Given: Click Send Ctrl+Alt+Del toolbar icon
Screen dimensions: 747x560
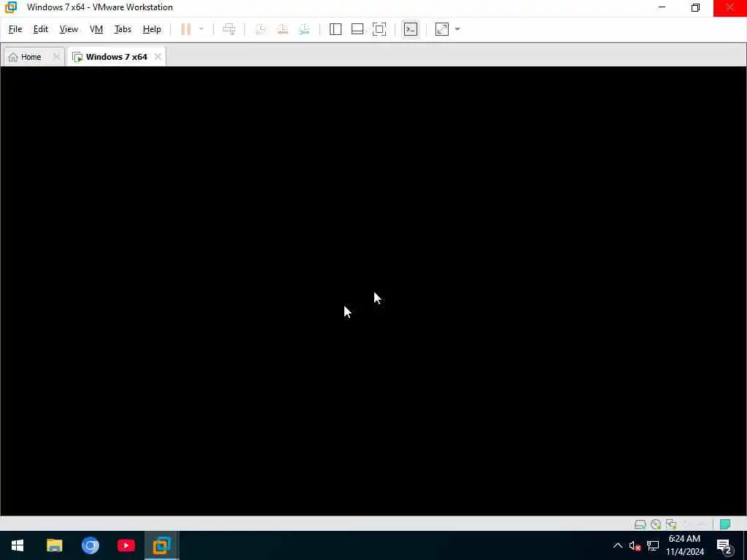Looking at the screenshot, I should (x=229, y=29).
